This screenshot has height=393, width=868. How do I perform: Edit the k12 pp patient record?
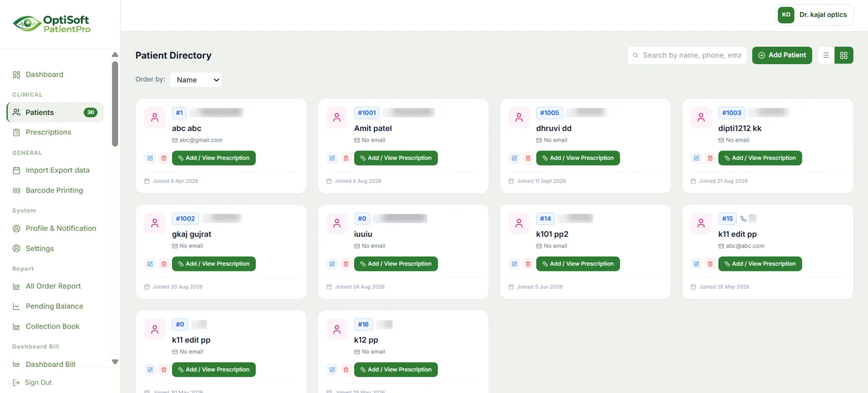(333, 370)
